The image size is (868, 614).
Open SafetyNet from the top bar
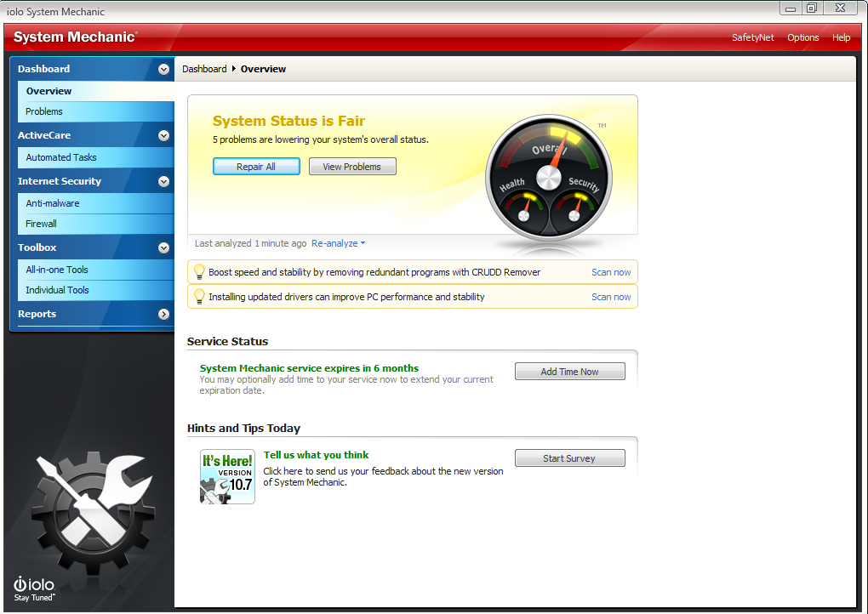tap(752, 37)
